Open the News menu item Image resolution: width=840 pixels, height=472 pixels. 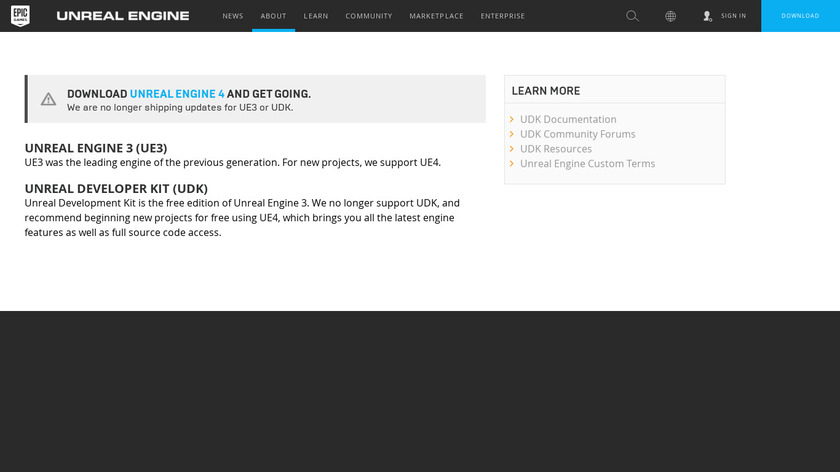232,16
